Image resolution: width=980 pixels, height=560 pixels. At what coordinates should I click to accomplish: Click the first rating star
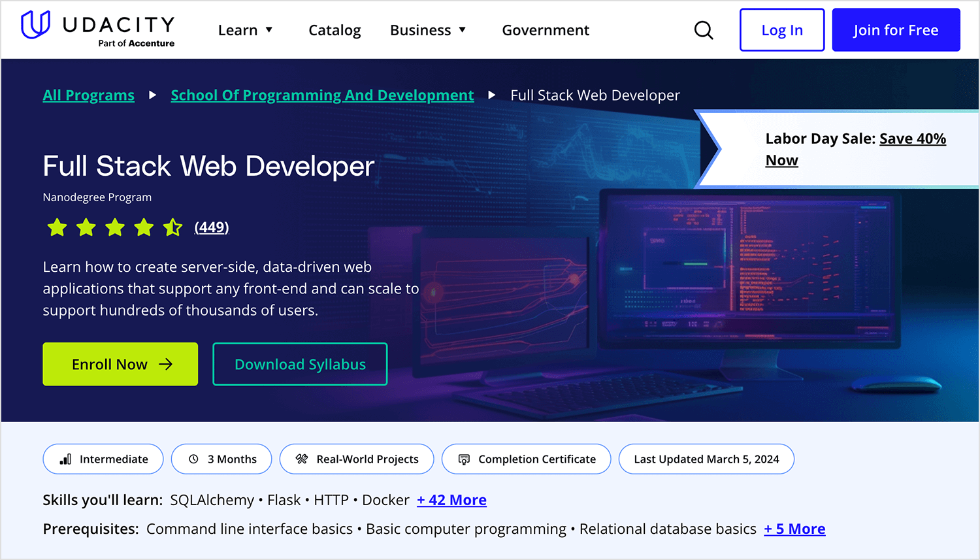click(x=57, y=227)
